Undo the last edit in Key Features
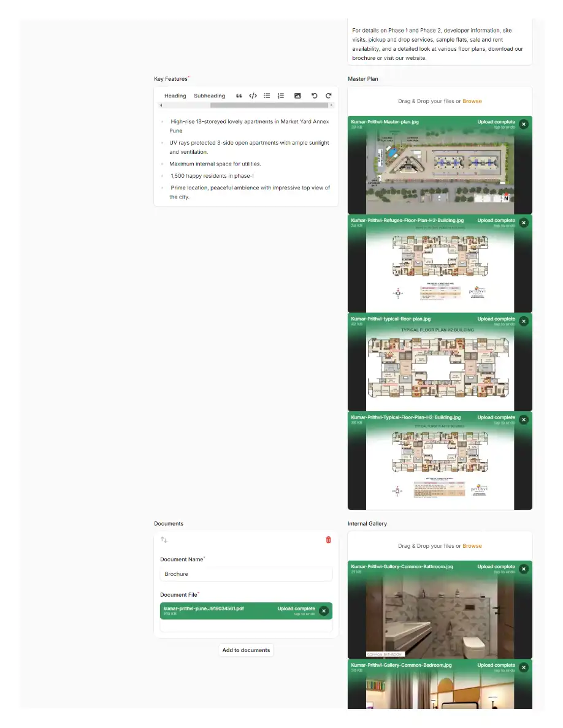This screenshot has width=563, height=728. [313, 96]
